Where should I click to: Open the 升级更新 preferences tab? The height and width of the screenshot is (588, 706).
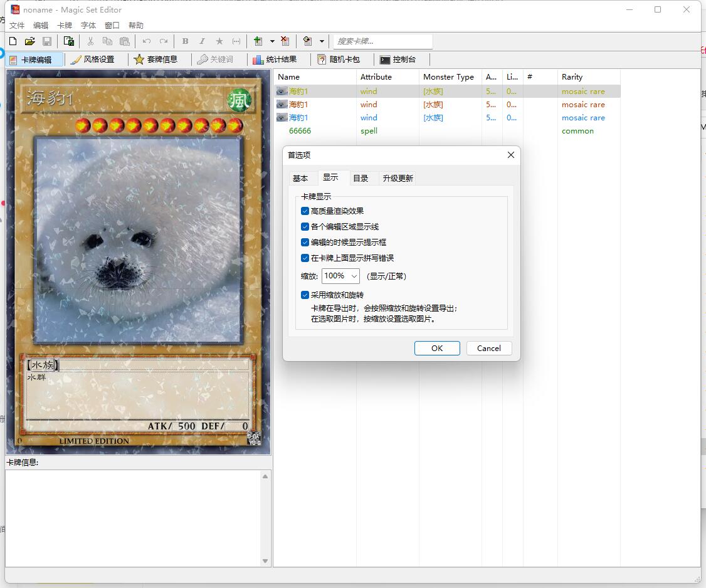398,178
